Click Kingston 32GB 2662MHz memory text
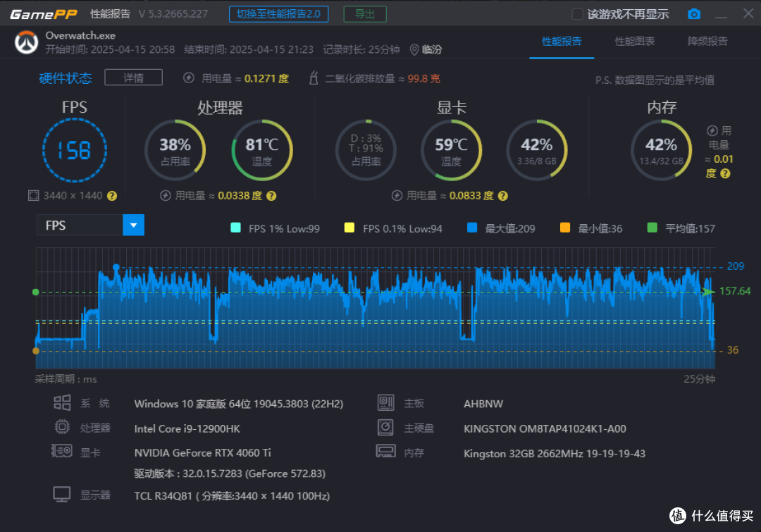The height and width of the screenshot is (532, 761). 555,454
